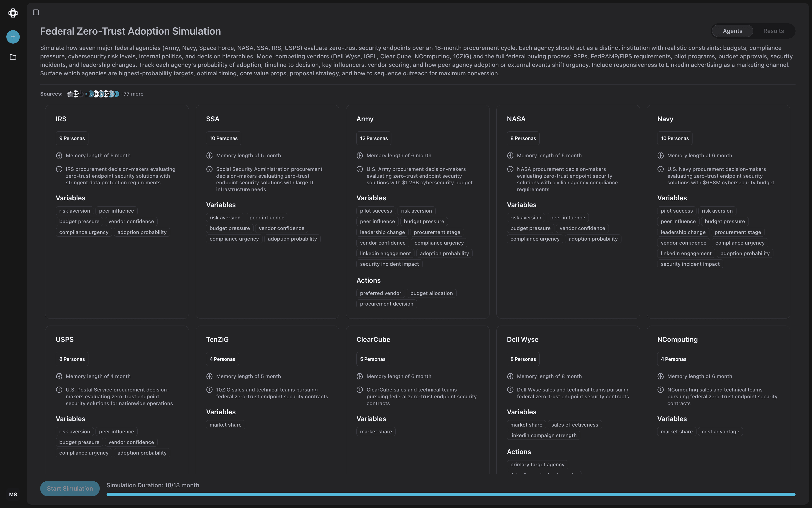
Task: Select the linkedin engagement variable on Navy card
Action: [x=686, y=253]
